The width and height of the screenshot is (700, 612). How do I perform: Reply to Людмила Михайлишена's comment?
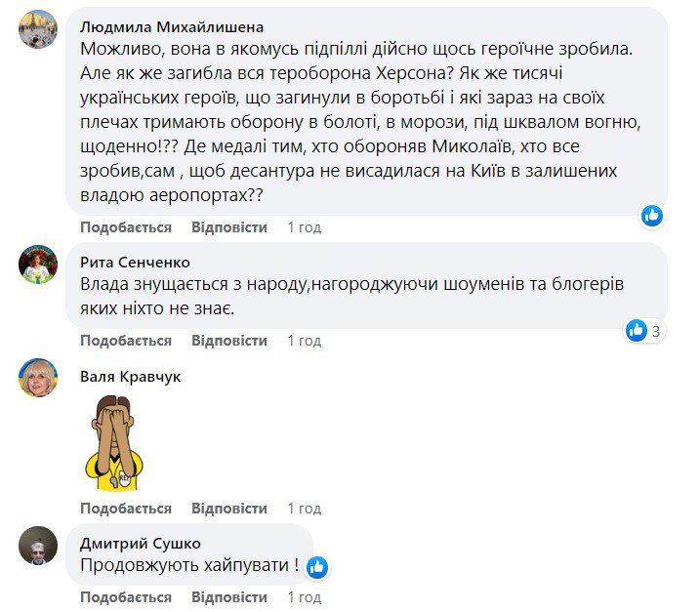[229, 227]
